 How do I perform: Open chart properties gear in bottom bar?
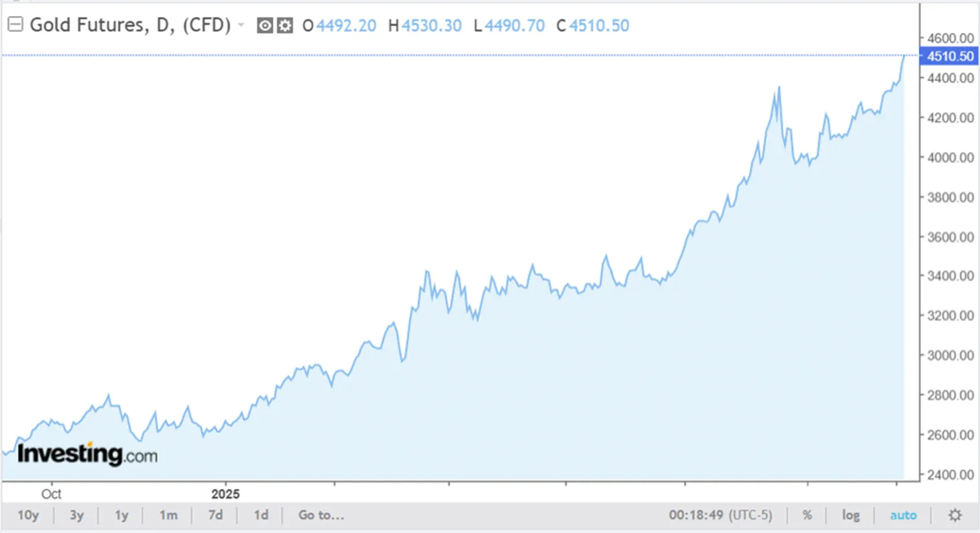[955, 515]
